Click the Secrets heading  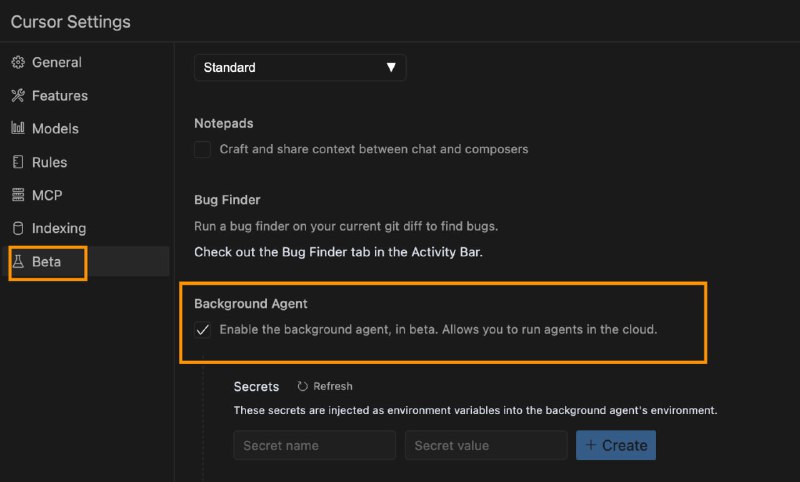pos(256,387)
